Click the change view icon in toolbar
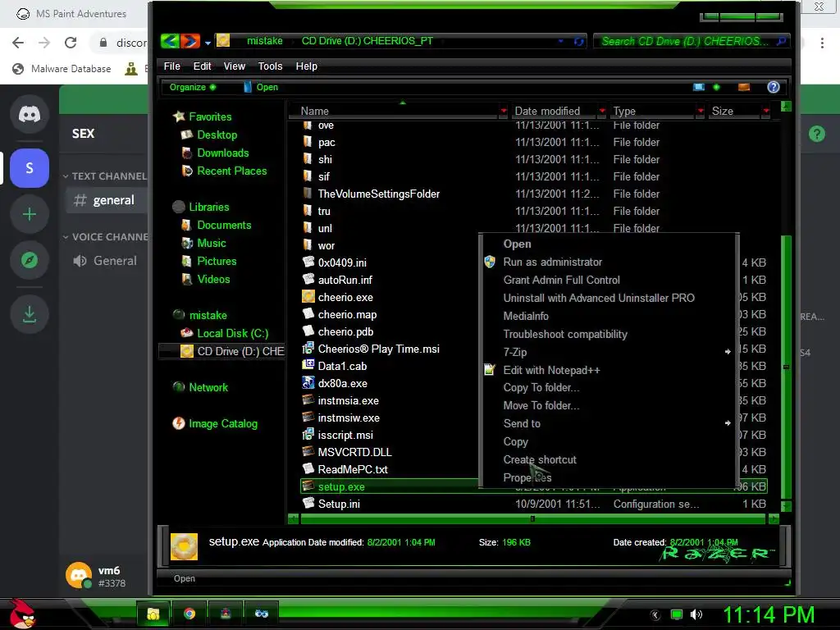 pos(699,87)
